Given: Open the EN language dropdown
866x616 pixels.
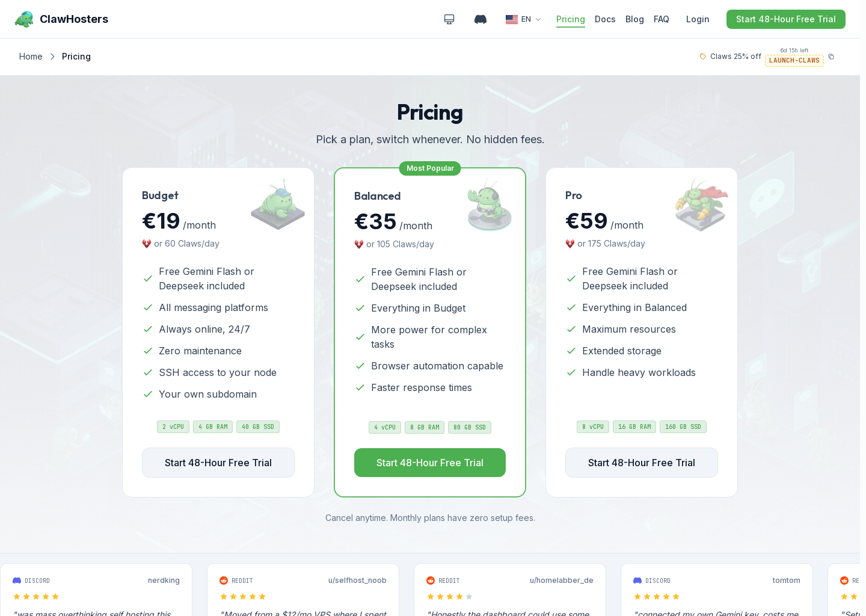Looking at the screenshot, I should 526,19.
